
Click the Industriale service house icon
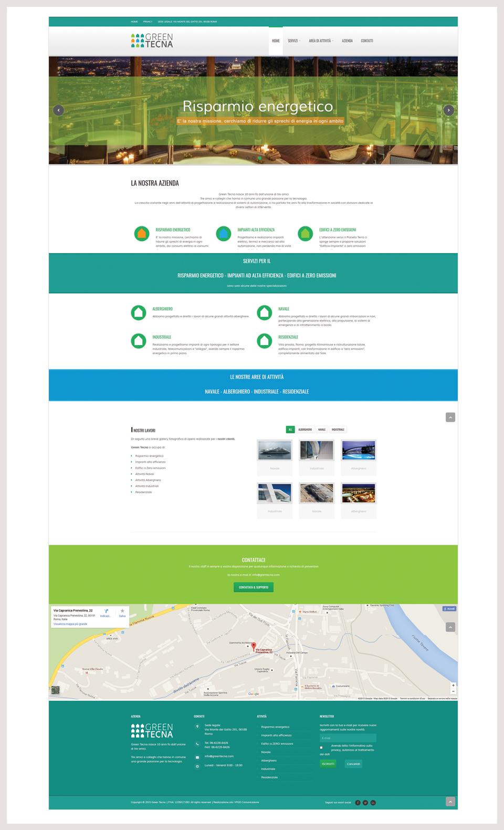tap(139, 340)
